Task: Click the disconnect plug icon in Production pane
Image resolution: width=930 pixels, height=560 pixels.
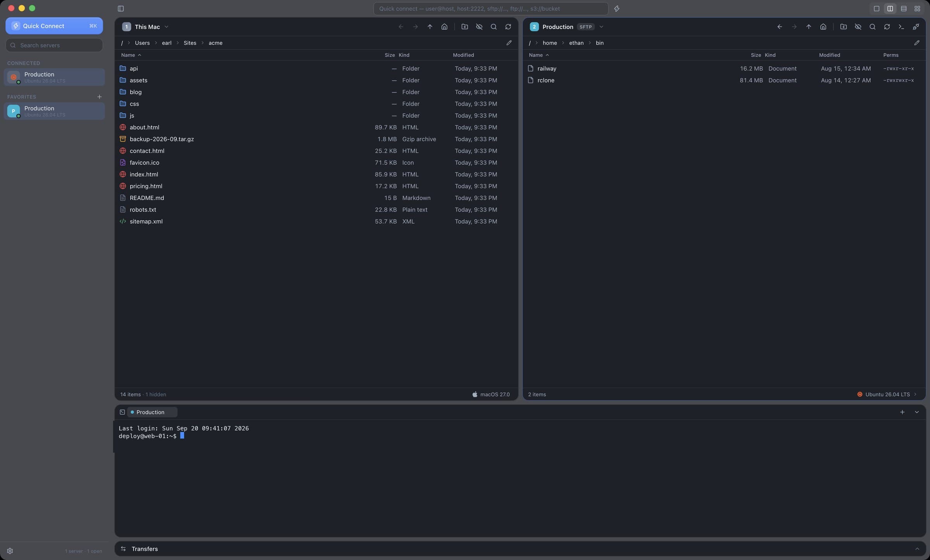Action: [916, 27]
